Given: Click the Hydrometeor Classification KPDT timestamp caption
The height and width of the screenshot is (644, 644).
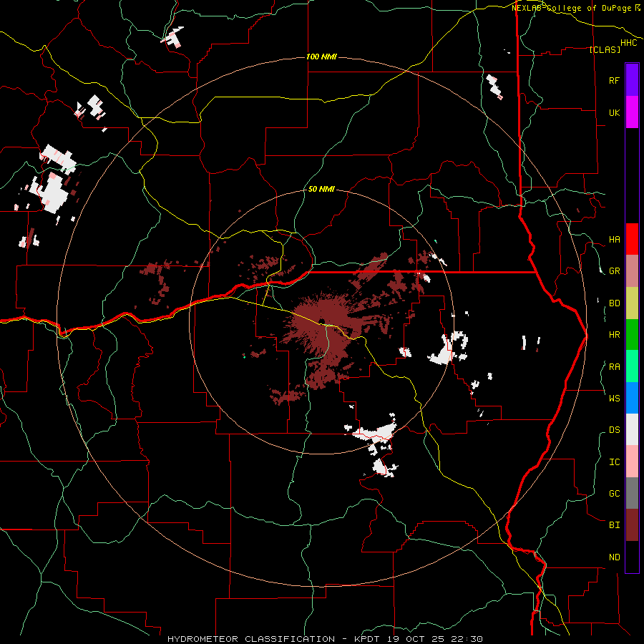Looking at the screenshot, I should pos(325,639).
